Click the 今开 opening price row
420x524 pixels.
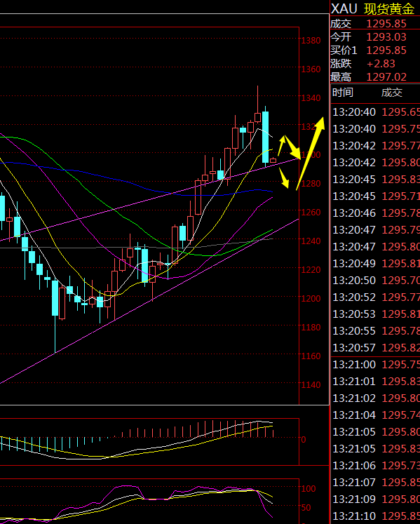375,36
